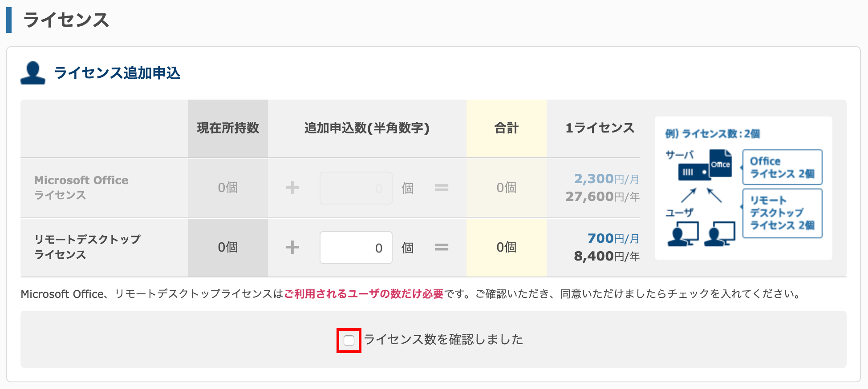
Task: Click the 700円/月 price text
Action: click(x=613, y=238)
